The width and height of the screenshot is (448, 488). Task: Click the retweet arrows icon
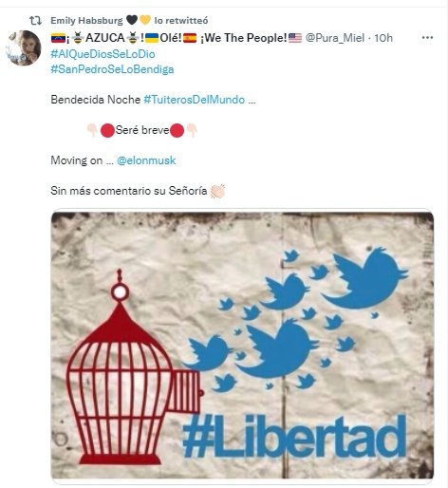(35, 21)
